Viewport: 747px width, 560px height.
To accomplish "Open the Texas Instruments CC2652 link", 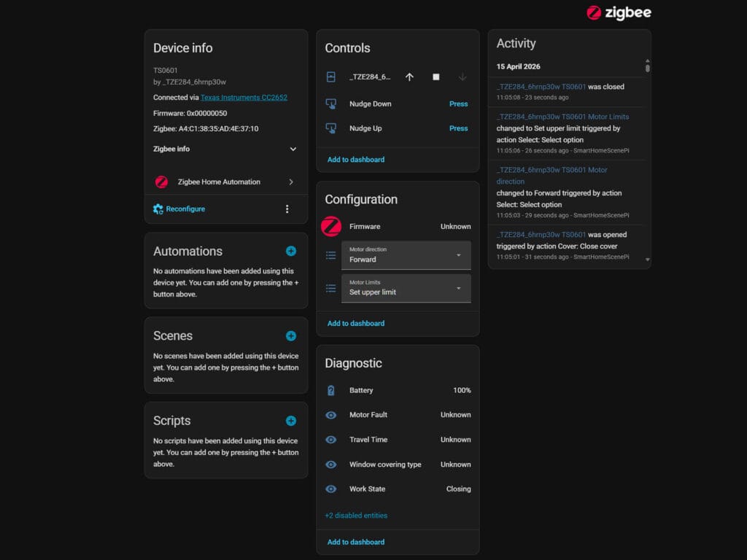I will pyautogui.click(x=244, y=97).
